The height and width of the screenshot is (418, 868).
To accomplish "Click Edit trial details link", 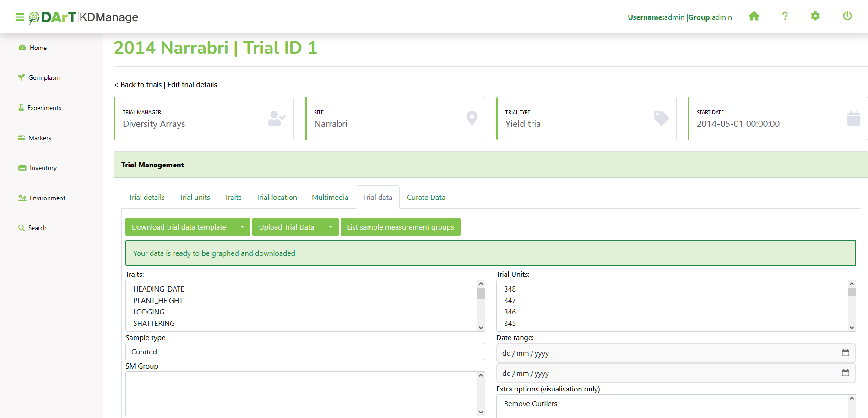I will (x=192, y=85).
